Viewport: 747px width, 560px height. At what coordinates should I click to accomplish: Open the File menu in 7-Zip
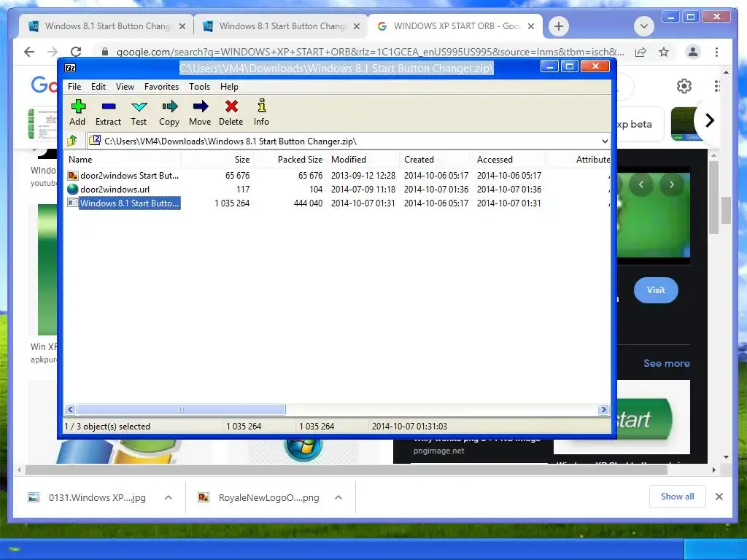(x=74, y=87)
